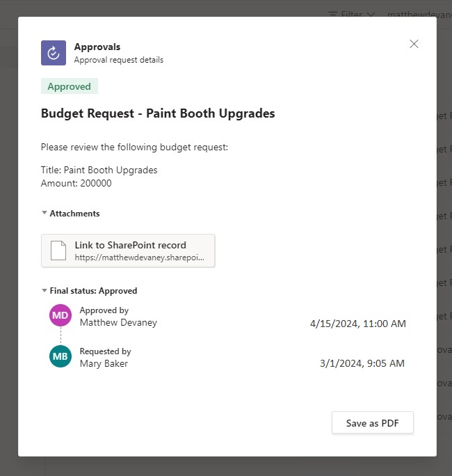Screen dimensions: 452x476
Task: Click the 3/1/2024 request timestamp
Action: tap(362, 363)
